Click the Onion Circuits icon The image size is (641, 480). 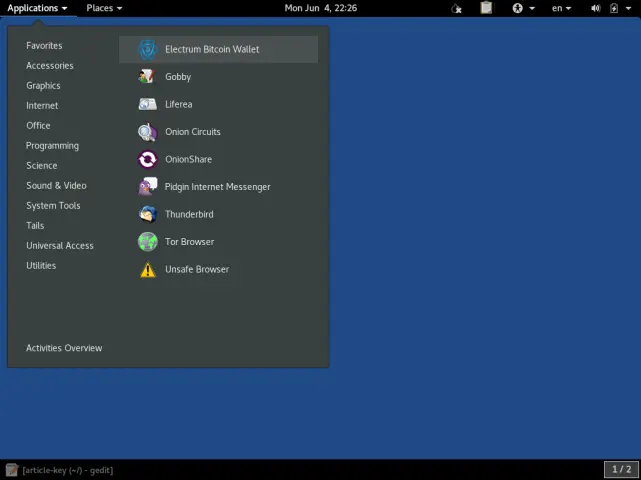(148, 132)
